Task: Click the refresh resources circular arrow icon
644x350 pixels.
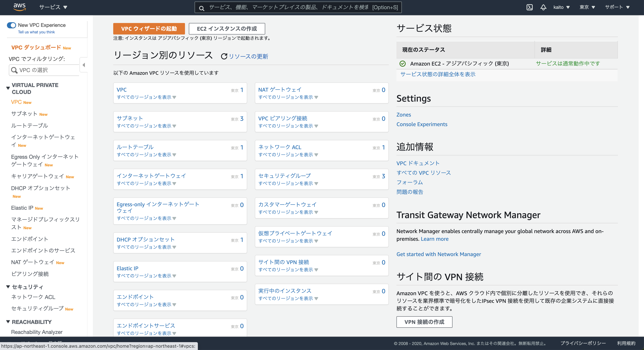Action: [x=224, y=56]
